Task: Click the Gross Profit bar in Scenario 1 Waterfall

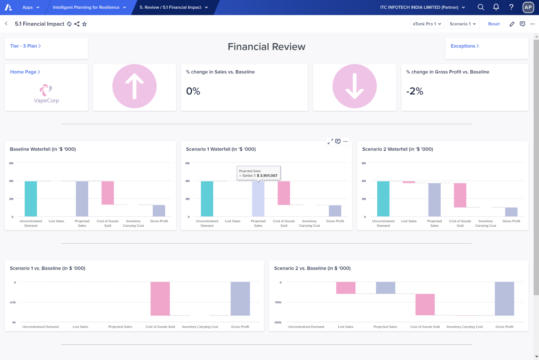Action: click(x=335, y=211)
